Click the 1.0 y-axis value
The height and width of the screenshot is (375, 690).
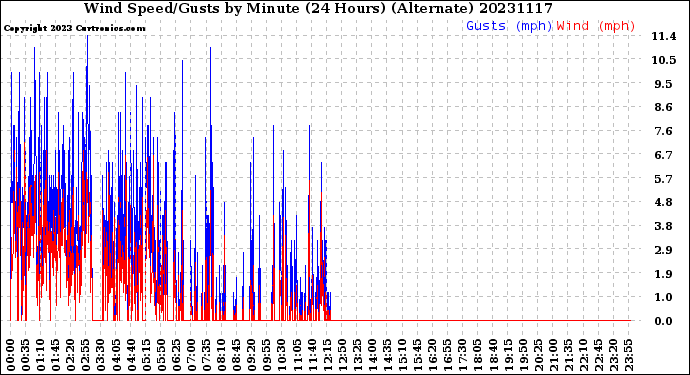click(664, 298)
